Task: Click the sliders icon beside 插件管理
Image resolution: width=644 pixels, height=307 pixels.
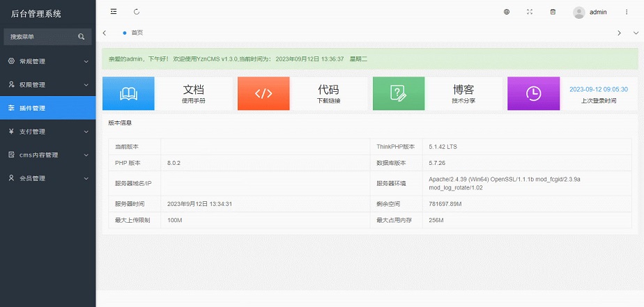Action: [x=11, y=108]
